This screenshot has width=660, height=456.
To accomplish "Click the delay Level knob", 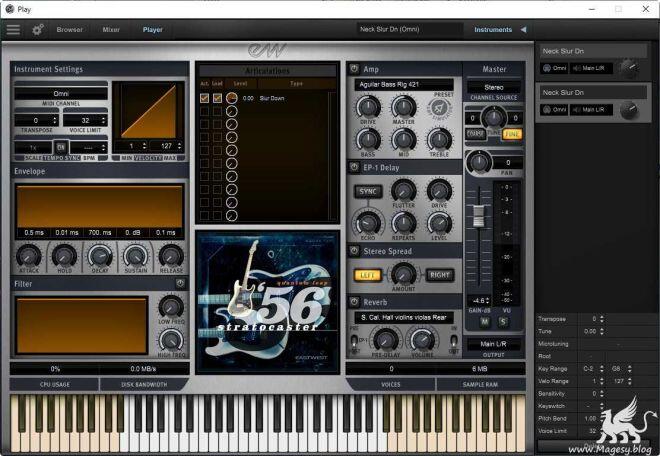I will [439, 223].
